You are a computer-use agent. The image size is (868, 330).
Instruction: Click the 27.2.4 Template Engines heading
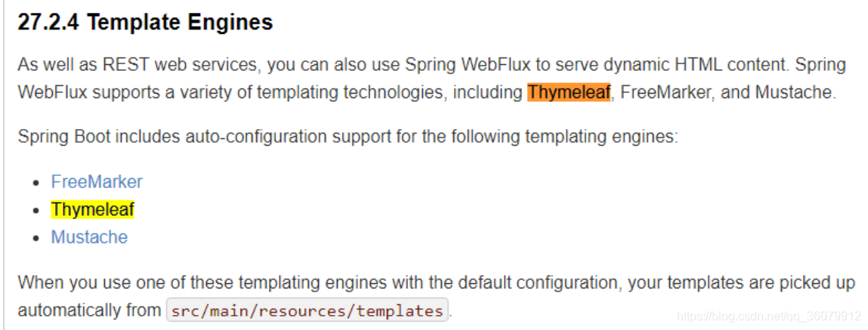tap(145, 23)
